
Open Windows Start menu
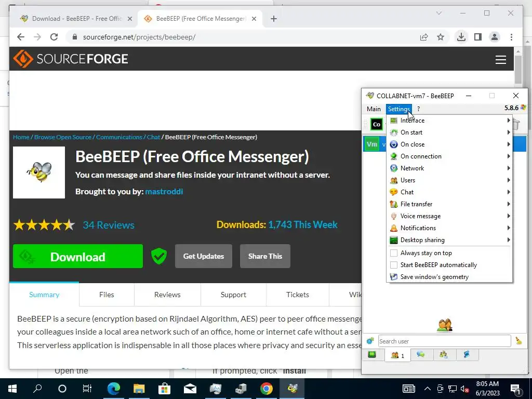tap(12, 389)
